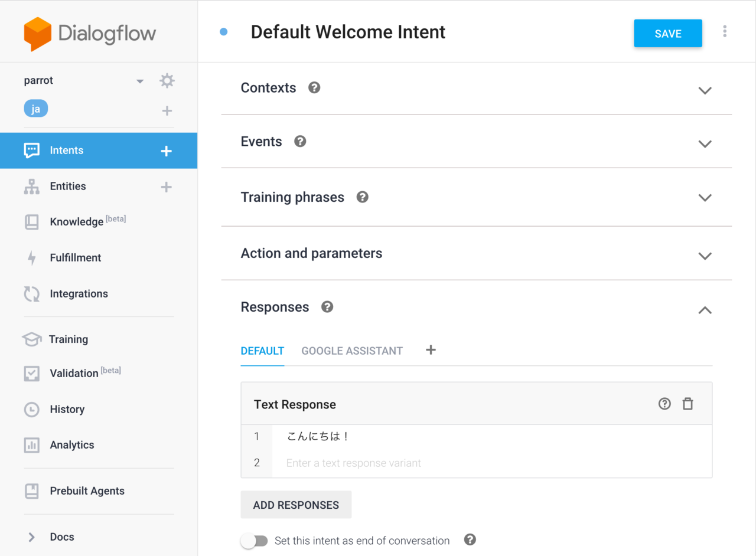
Task: Open the three-dot more options menu
Action: (x=725, y=32)
